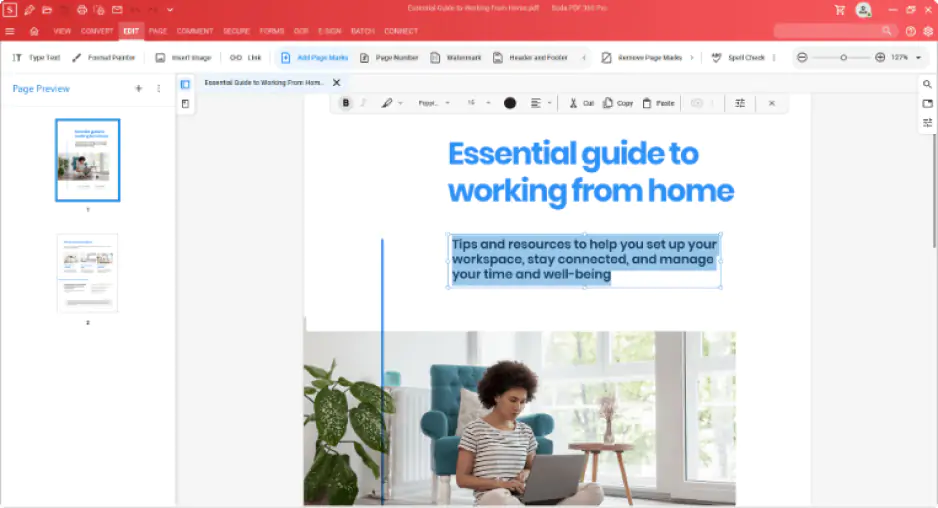Click the Header and Footer button

tap(530, 58)
